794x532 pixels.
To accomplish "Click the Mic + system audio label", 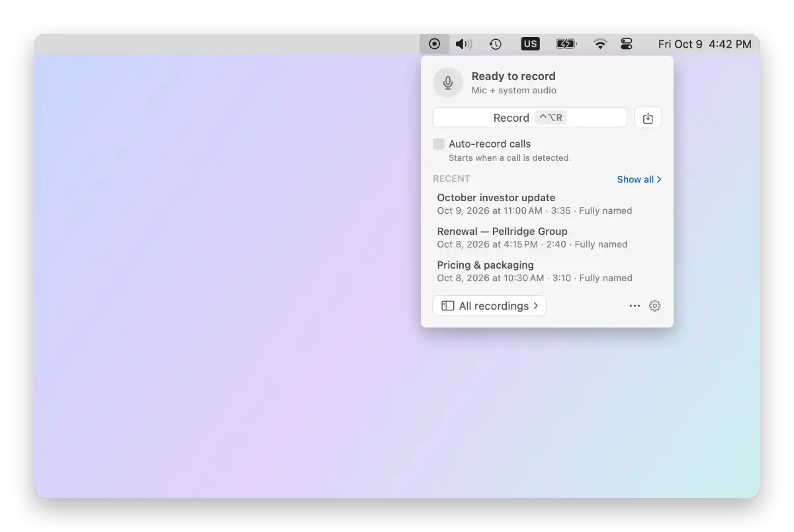I will point(514,91).
